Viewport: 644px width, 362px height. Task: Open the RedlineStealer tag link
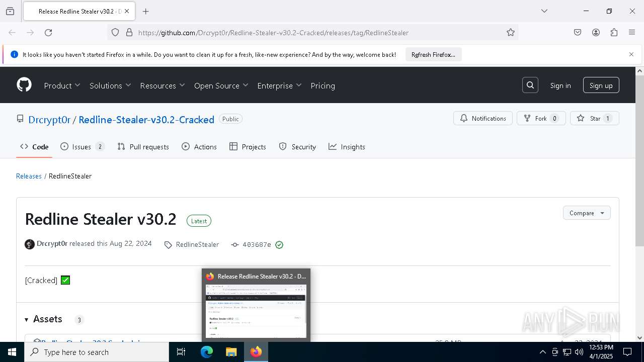coord(192,245)
